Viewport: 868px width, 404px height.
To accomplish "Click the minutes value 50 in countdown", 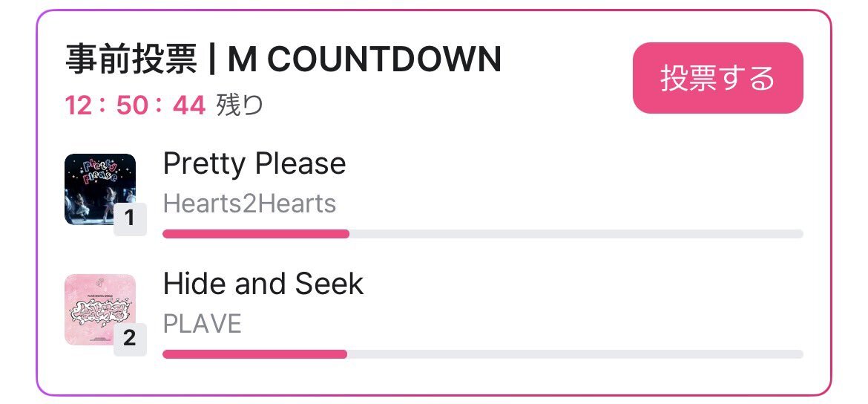I will click(x=133, y=106).
